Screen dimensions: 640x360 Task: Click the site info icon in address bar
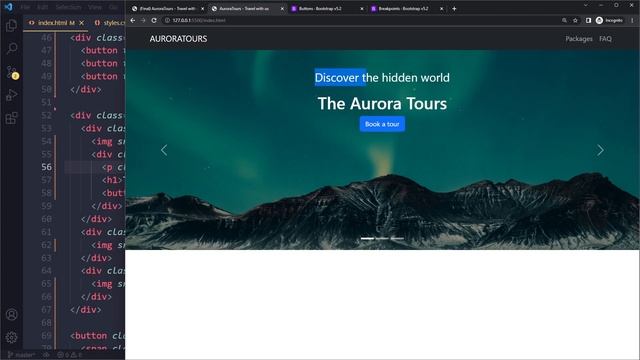point(167,20)
